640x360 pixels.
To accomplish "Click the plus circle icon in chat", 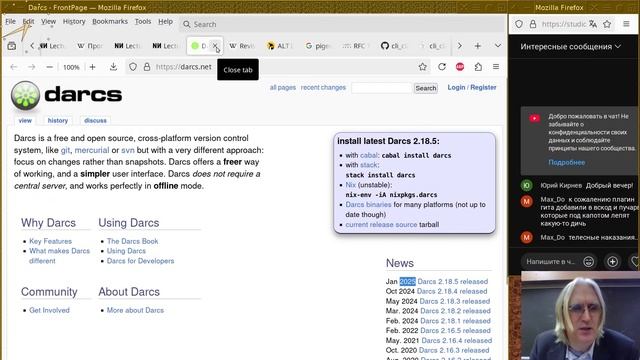I will (612, 262).
